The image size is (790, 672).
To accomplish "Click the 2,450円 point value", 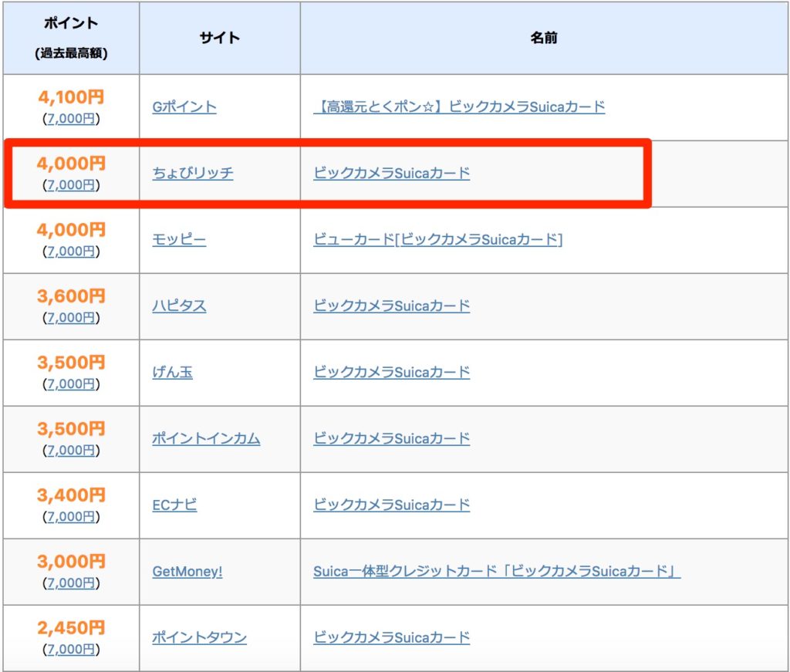I will click(x=71, y=628).
